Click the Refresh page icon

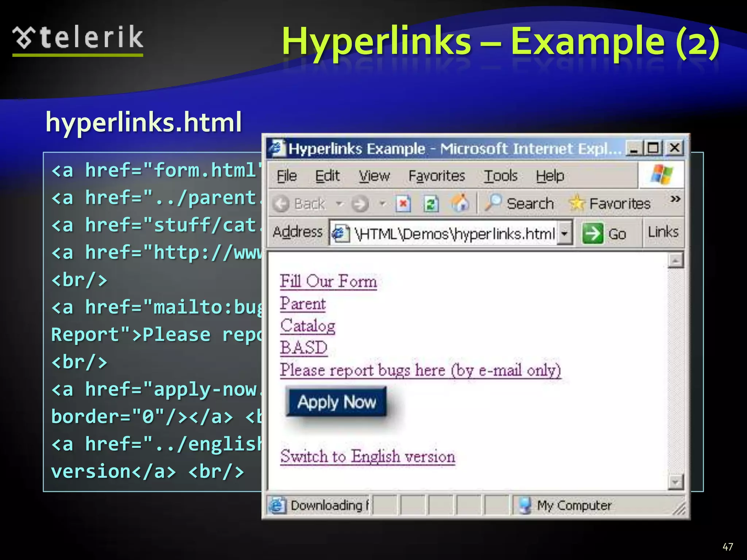click(x=431, y=203)
